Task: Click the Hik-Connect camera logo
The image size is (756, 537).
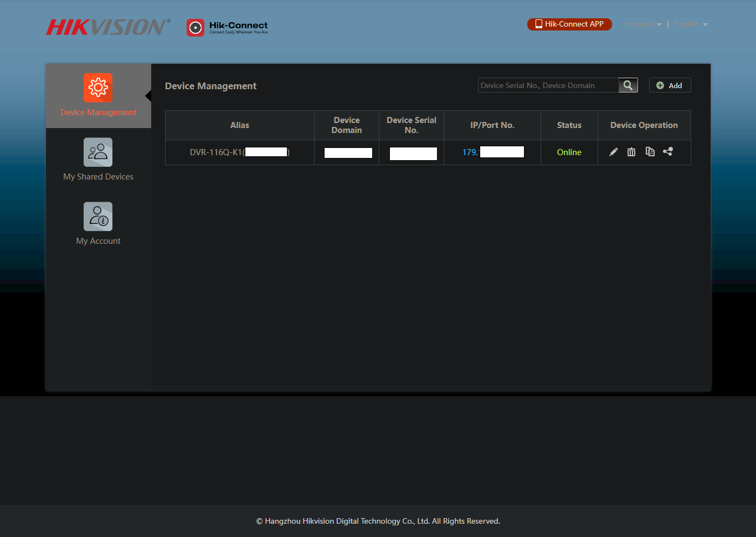Action: tap(195, 27)
